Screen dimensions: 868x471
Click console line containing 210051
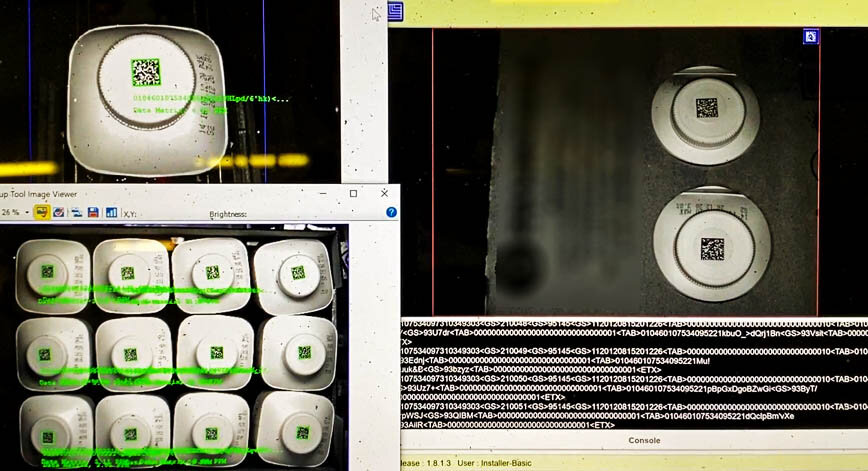coord(634,407)
